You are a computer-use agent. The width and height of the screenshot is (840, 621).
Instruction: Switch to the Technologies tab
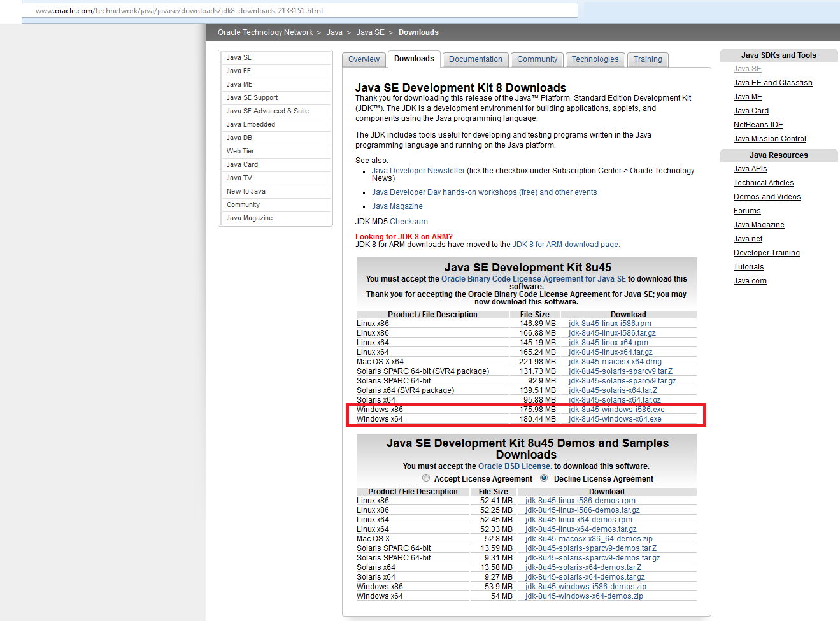[x=595, y=59]
